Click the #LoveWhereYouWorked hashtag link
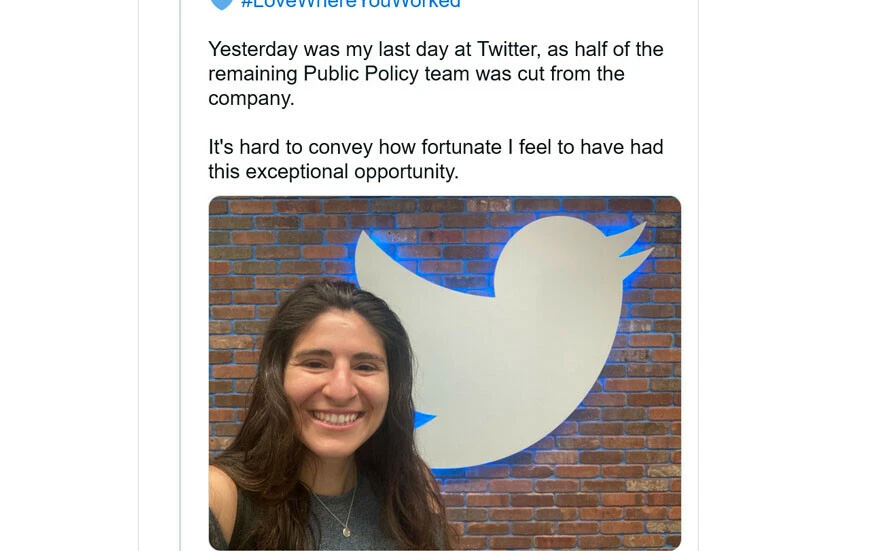This screenshot has width=880, height=551. click(x=350, y=4)
